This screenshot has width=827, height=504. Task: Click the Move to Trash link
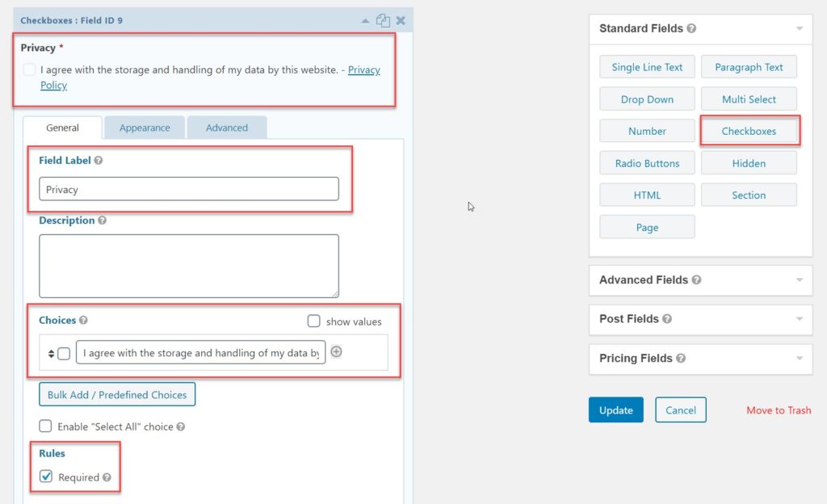pos(779,410)
